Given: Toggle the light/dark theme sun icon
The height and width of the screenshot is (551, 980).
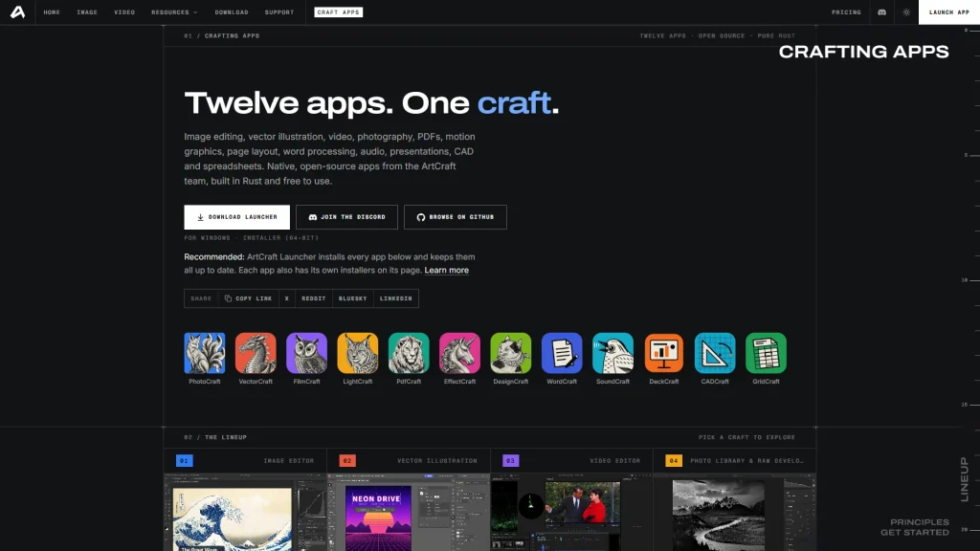Looking at the screenshot, I should 906,11.
